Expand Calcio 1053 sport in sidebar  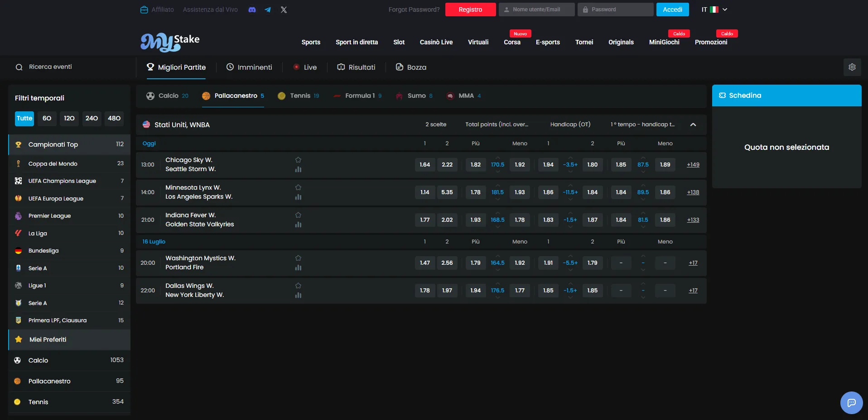point(69,360)
